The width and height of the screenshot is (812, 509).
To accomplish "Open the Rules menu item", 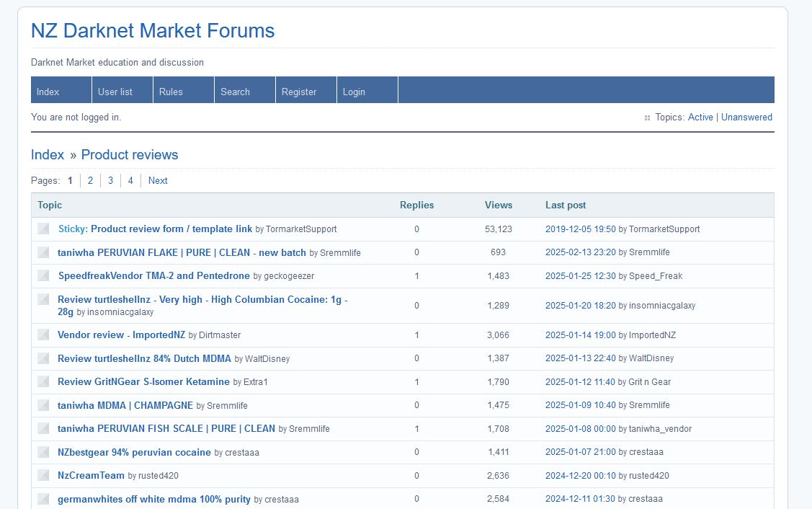I will point(183,90).
